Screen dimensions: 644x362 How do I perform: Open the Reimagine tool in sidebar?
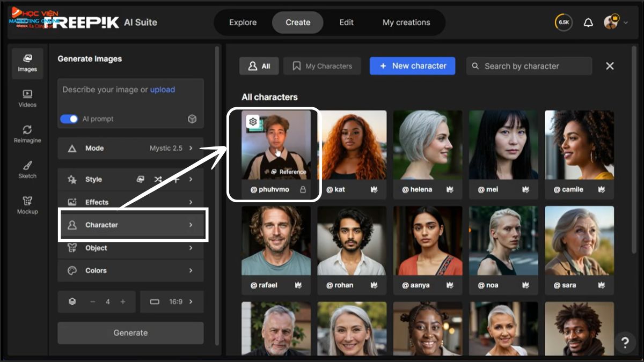[27, 134]
